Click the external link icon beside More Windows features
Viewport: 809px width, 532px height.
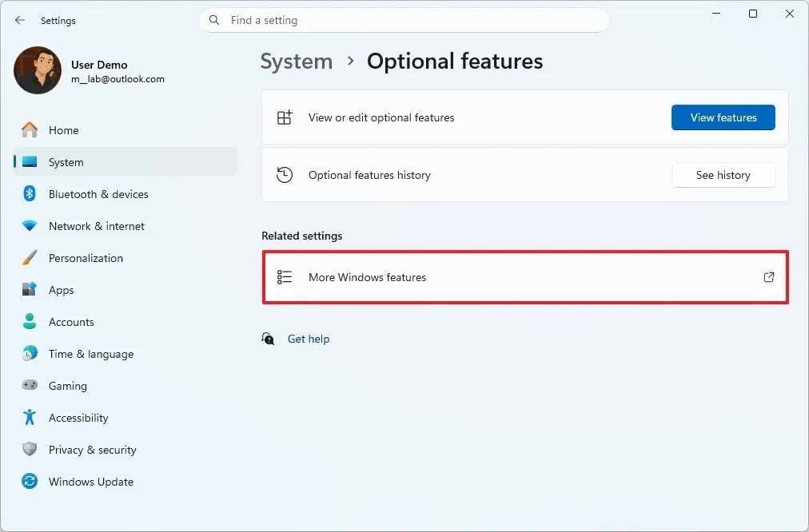pos(768,277)
